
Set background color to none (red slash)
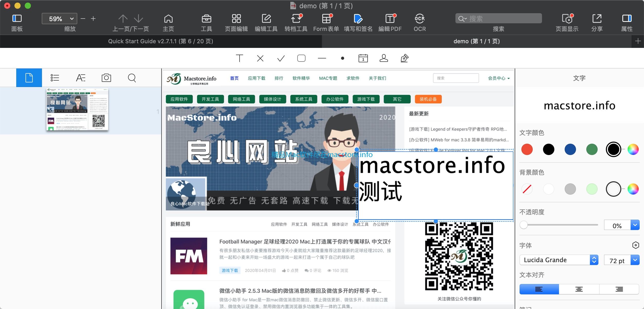tap(527, 189)
